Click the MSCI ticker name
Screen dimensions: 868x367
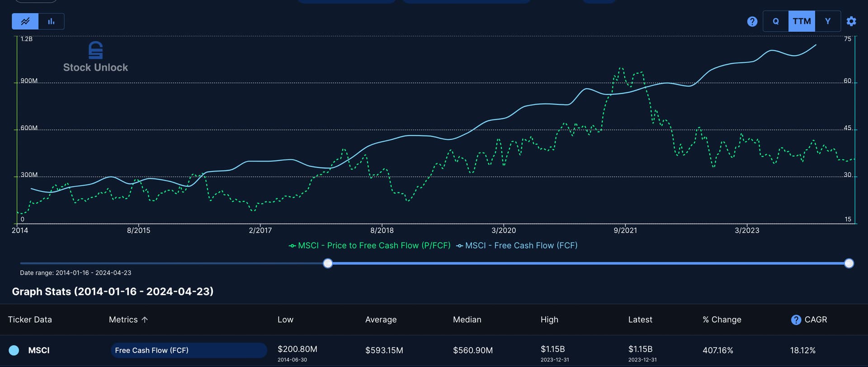pos(39,350)
